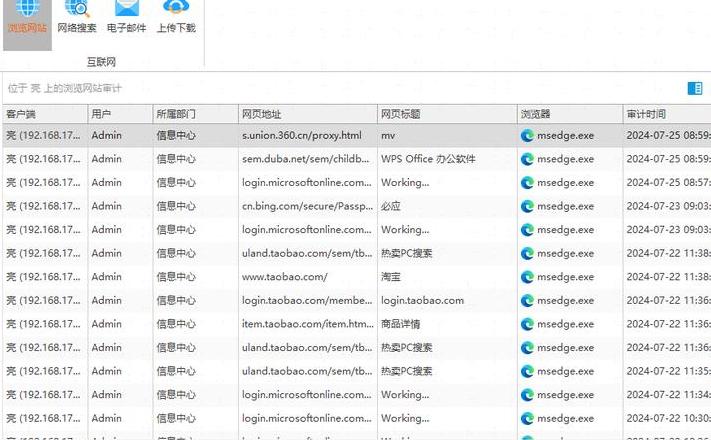The image size is (711, 440).
Task: Sort by the 所属部门 column header
Action: 196,114
